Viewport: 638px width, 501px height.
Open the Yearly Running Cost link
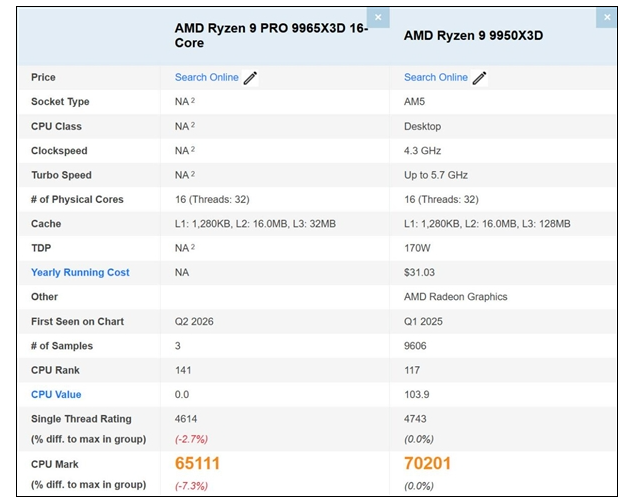click(80, 272)
